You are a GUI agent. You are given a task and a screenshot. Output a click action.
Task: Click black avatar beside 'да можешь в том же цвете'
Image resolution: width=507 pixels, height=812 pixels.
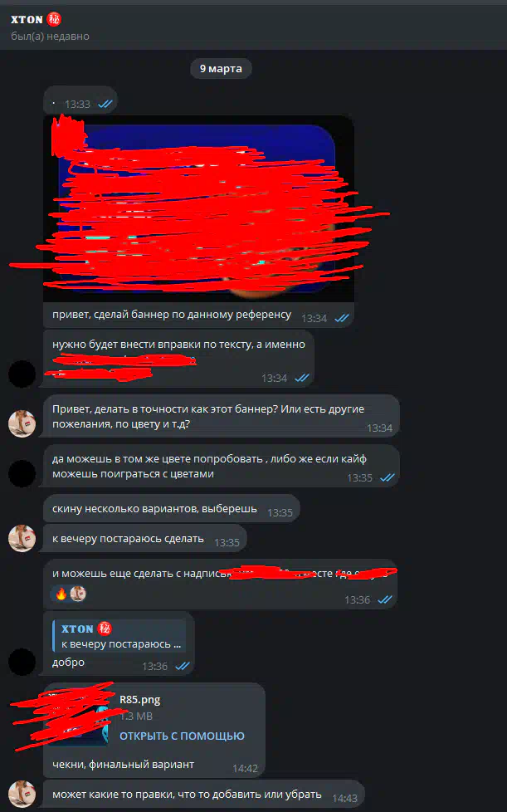point(22,473)
